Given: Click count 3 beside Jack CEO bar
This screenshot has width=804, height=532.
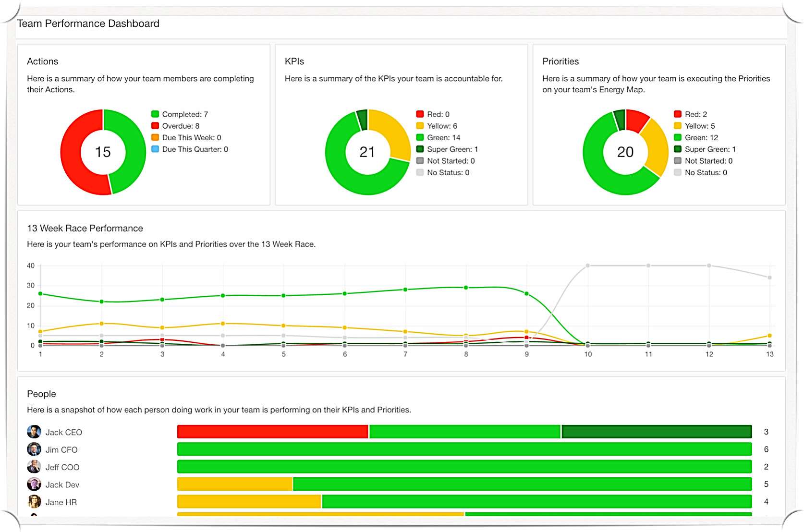Looking at the screenshot, I should click(x=766, y=432).
